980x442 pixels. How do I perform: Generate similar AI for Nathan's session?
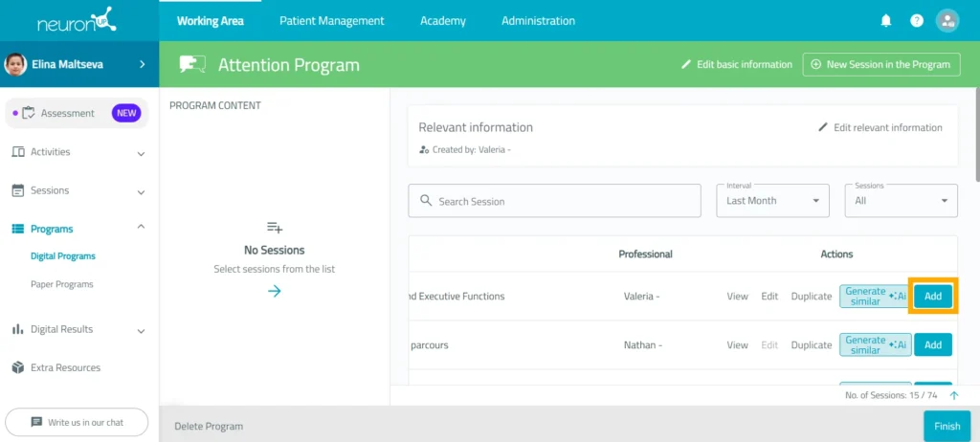[875, 345]
